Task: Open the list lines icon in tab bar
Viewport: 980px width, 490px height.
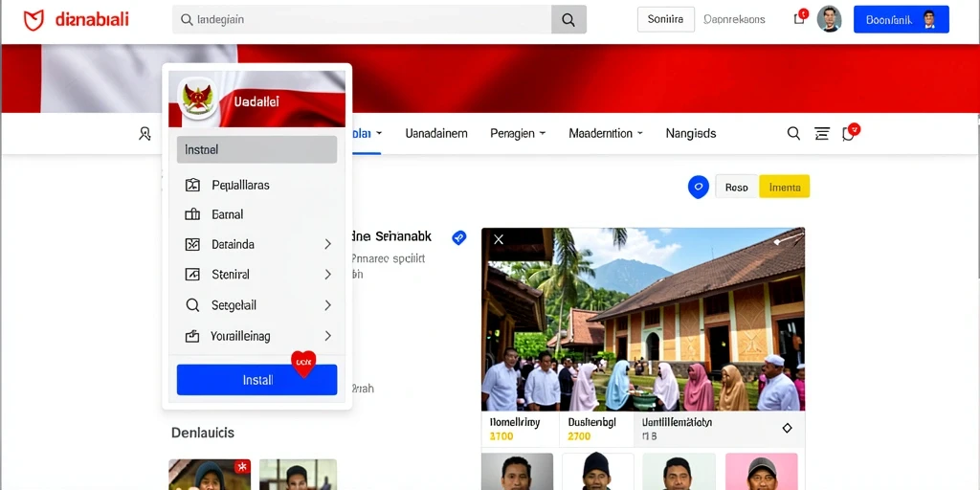Action: (822, 133)
